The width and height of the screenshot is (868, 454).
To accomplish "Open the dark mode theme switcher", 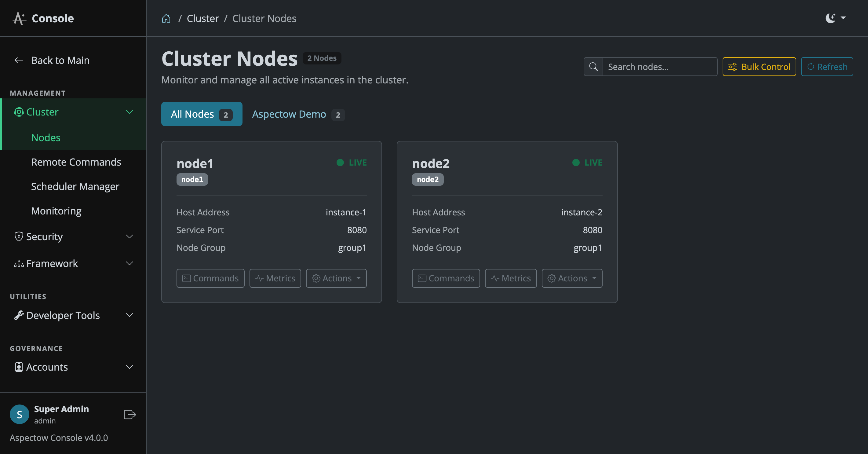I will click(x=835, y=18).
